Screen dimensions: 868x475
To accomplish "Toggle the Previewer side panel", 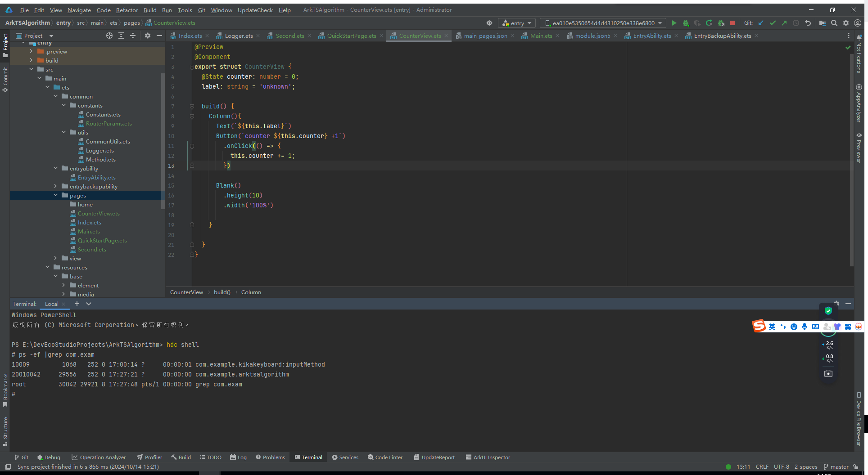I will (859, 148).
